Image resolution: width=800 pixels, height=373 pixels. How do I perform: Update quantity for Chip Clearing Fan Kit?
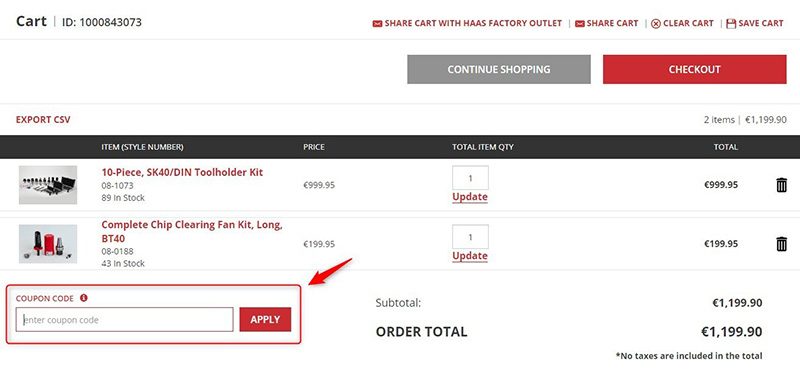(x=470, y=256)
